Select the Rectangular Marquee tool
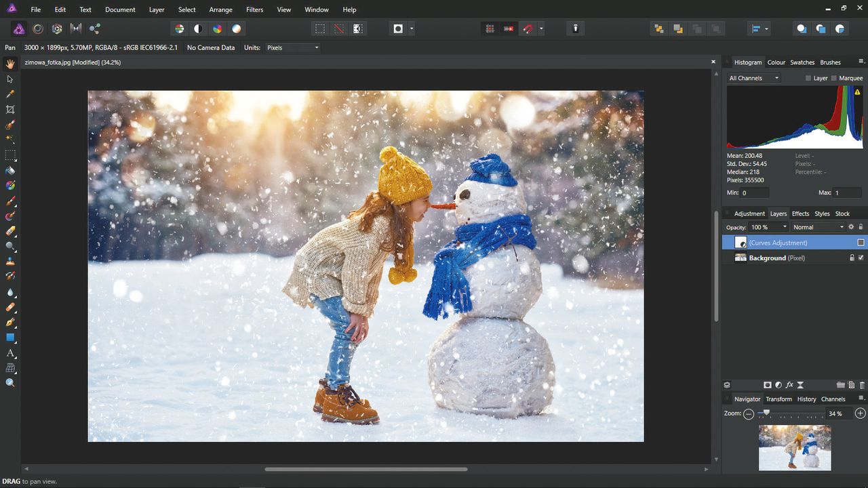868x488 pixels. click(x=10, y=155)
